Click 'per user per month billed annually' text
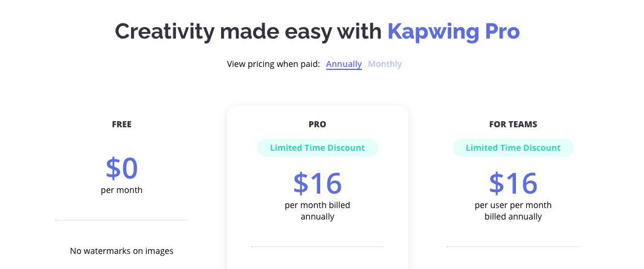This screenshot has height=269, width=644. [513, 210]
